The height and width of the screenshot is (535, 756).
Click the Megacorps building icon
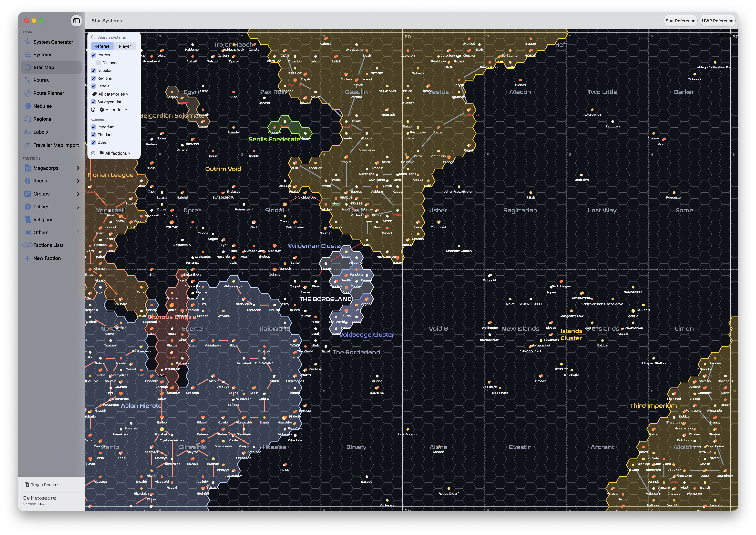coord(28,168)
